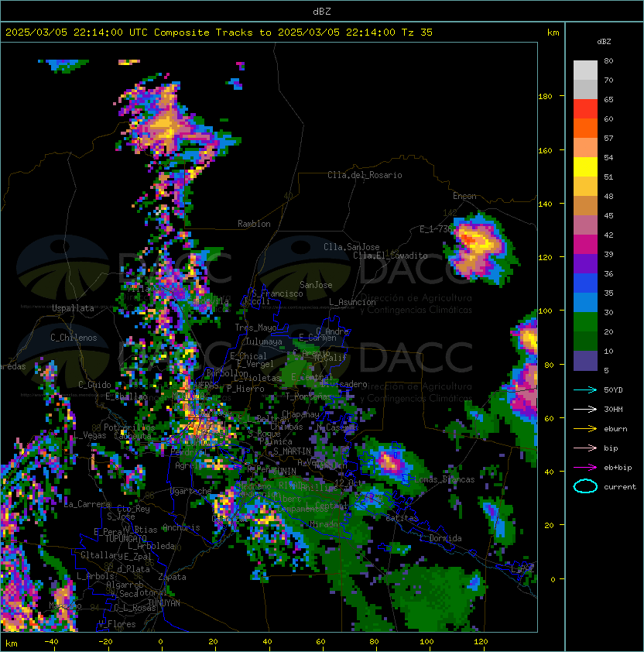Click the 'Catitas' map label
This screenshot has height=652, width=644.
pos(402,518)
